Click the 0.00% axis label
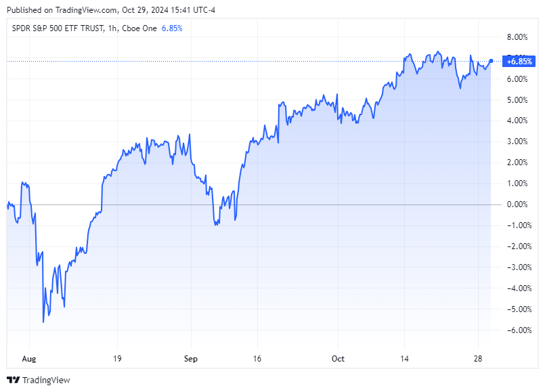 pos(517,204)
